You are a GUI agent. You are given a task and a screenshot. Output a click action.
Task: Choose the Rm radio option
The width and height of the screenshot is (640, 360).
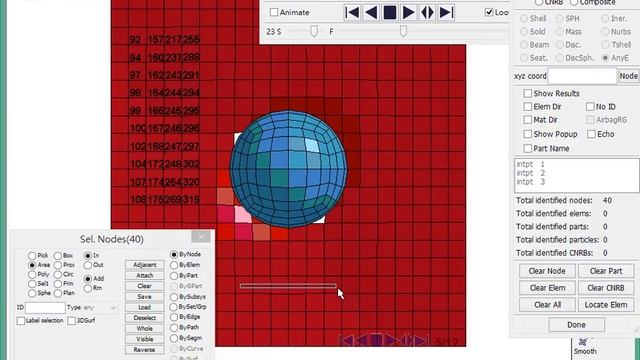[88, 288]
